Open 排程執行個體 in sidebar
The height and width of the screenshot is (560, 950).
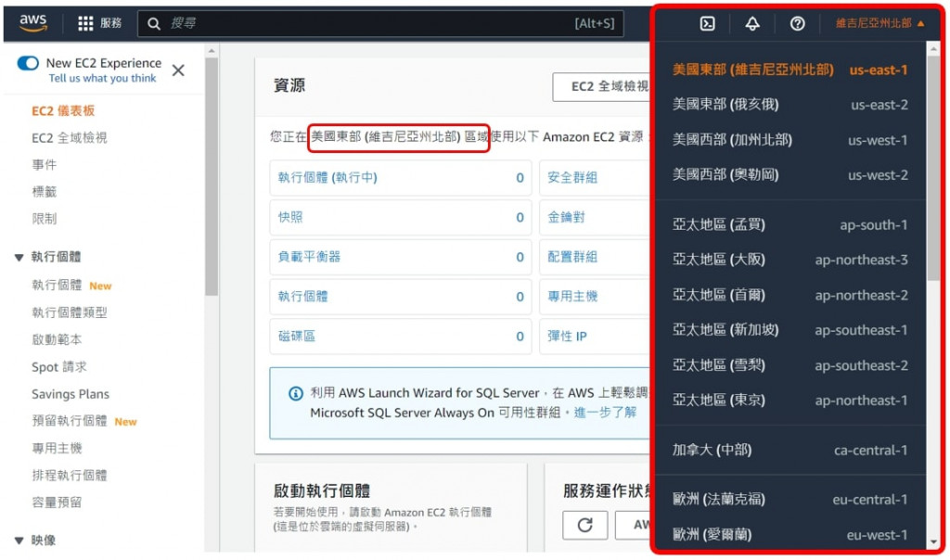point(69,476)
